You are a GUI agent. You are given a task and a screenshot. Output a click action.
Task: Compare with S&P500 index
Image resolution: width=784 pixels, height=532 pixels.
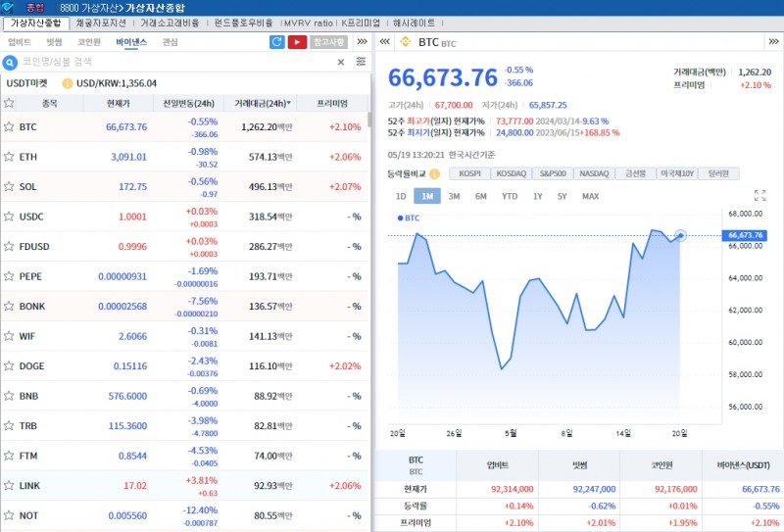pyautogui.click(x=553, y=173)
